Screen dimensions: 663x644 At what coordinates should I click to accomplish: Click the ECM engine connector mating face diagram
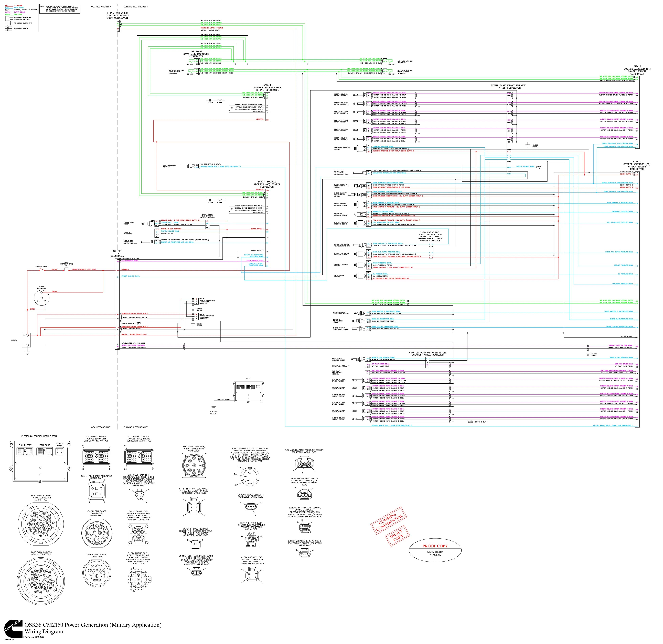click(139, 457)
